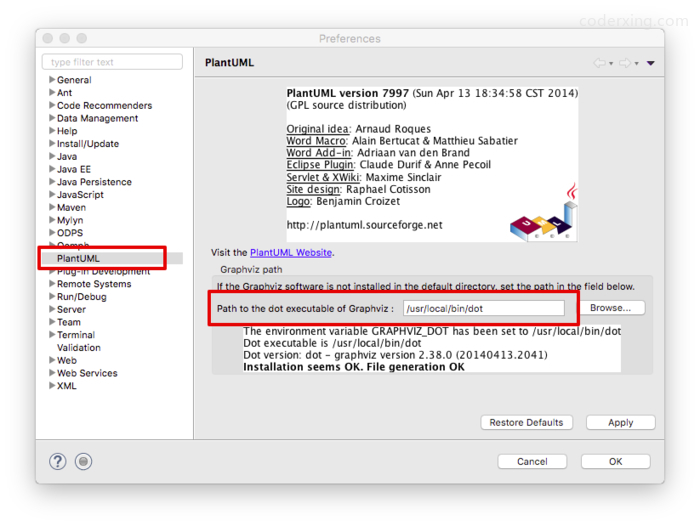Image resolution: width=700 pixels, height=526 pixels.
Task: Expand the Code Recommenders node
Action: pos(52,105)
